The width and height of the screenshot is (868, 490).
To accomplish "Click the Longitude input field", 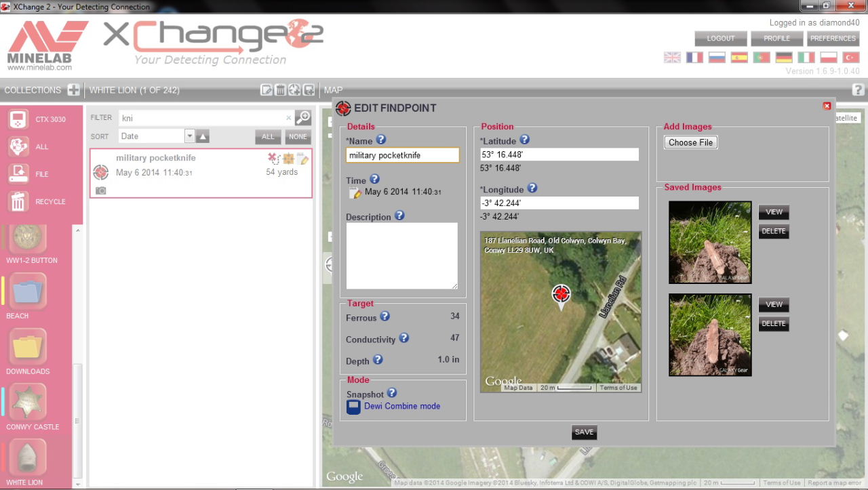I will [x=559, y=203].
